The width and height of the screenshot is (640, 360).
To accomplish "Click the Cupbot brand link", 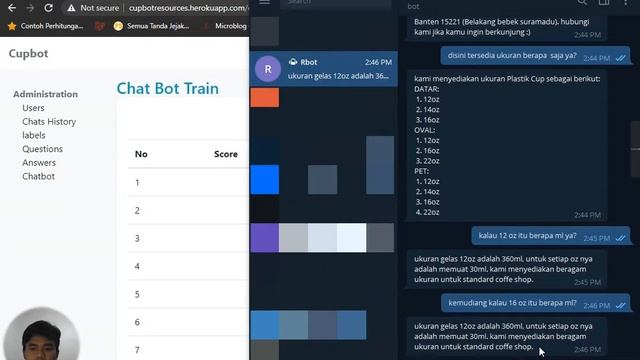I will tap(28, 53).
